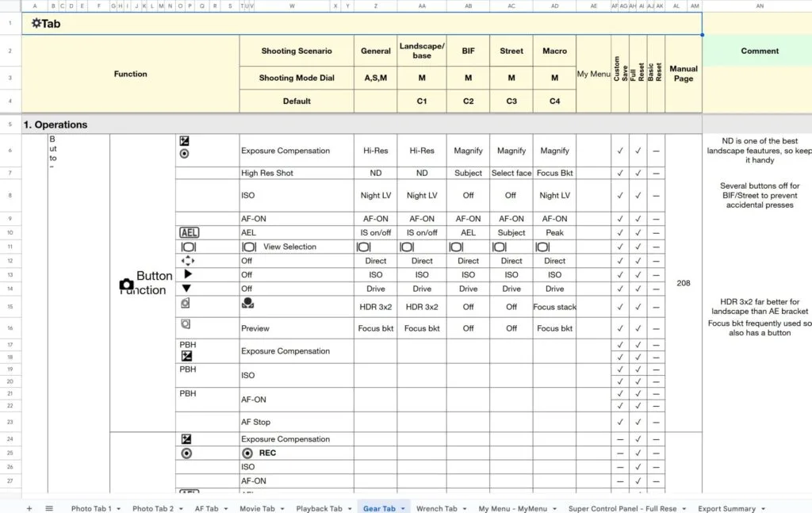Click the circle icon beside the REC label
Viewport: 812px width, 513px height.
point(247,454)
